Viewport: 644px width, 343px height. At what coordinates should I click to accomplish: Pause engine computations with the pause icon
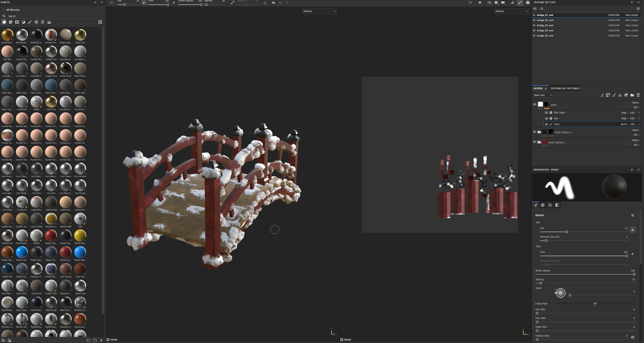(480, 3)
